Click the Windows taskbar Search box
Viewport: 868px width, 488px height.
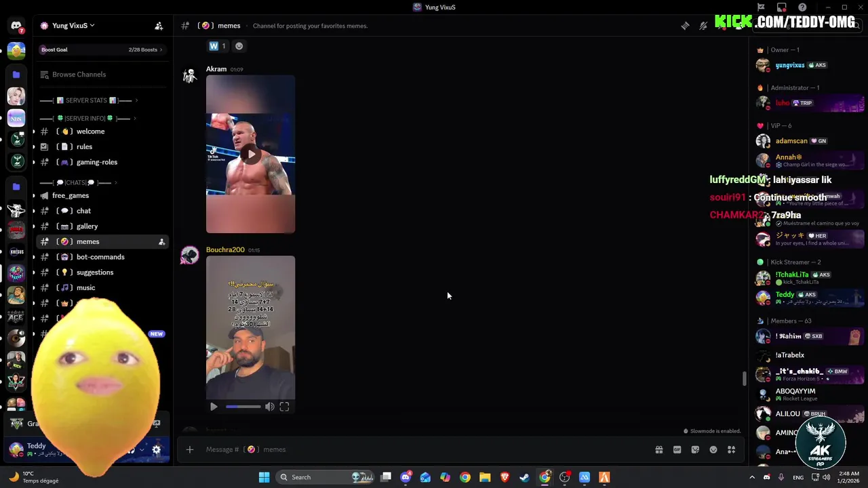(325, 477)
